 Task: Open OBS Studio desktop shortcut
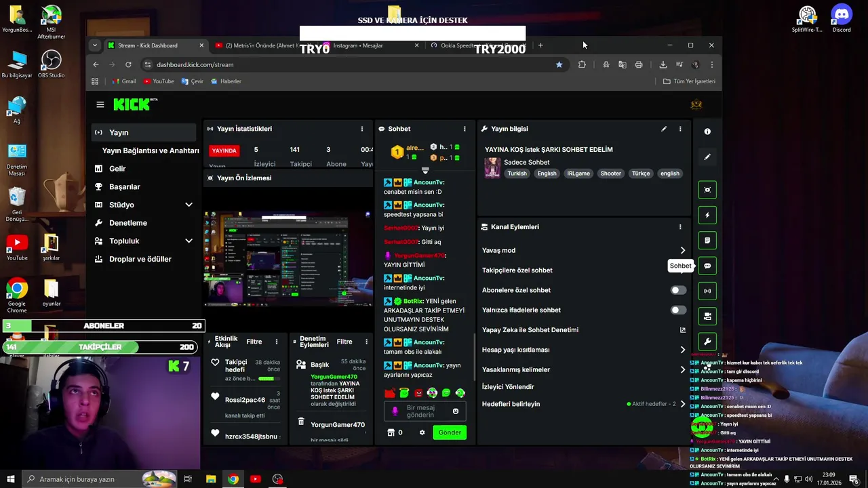pyautogui.click(x=51, y=64)
